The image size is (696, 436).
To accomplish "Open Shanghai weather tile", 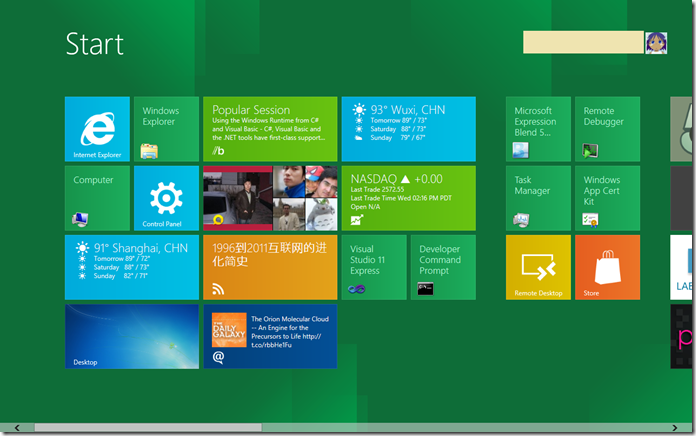I will coord(132,268).
